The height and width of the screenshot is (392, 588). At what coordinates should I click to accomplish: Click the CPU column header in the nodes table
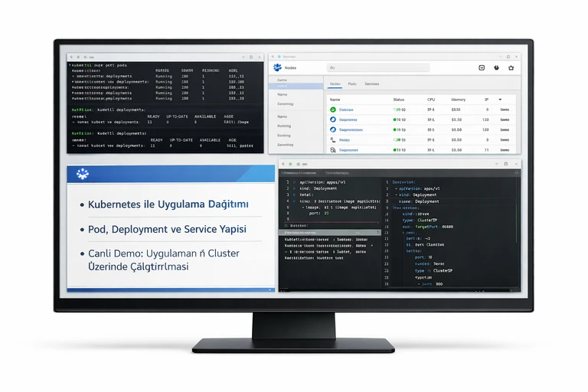click(431, 100)
